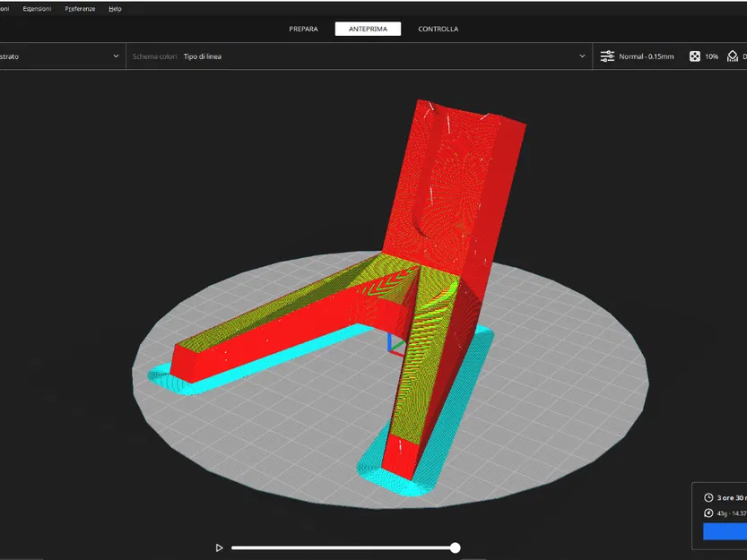Click the clock print-time icon
Viewport: 747px width, 560px height.
point(708,497)
